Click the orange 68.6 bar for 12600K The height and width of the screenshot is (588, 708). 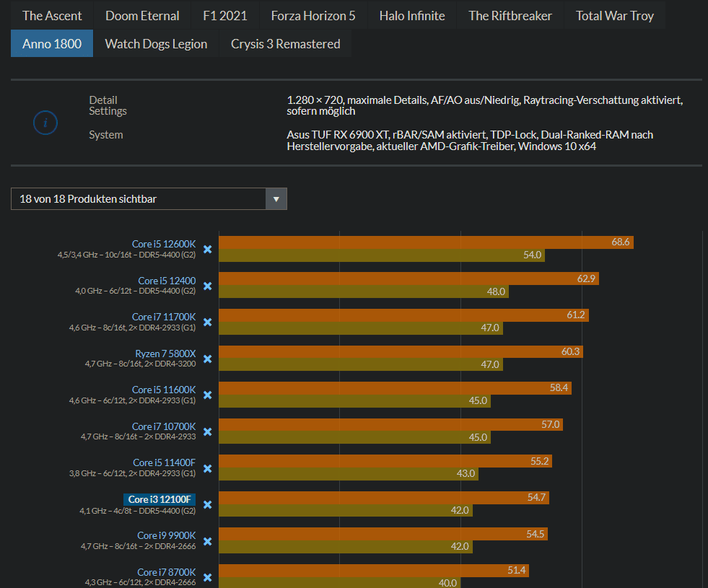point(427,242)
